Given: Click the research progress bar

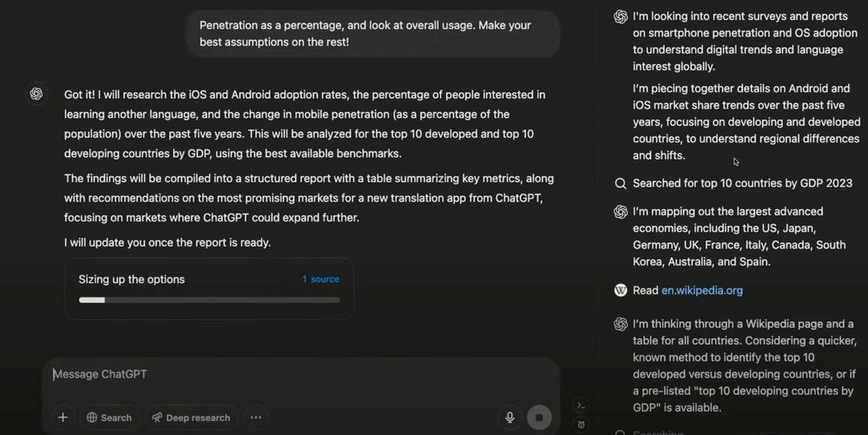Looking at the screenshot, I should point(209,300).
